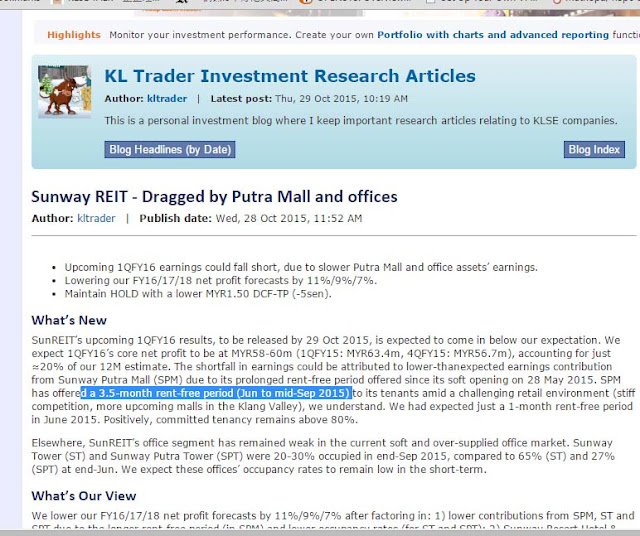Select the bull mascot blog thumbnail
The width and height of the screenshot is (640, 536).
pyautogui.click(x=64, y=92)
